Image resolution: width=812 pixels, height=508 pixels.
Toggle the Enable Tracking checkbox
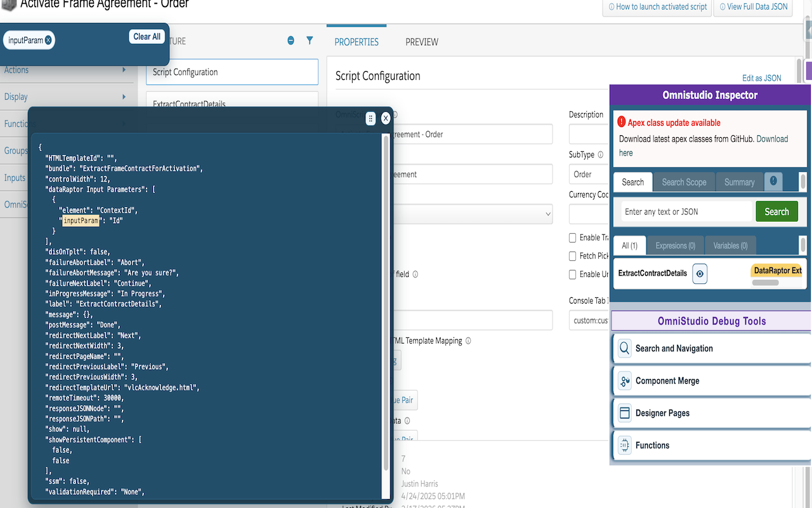click(x=573, y=237)
